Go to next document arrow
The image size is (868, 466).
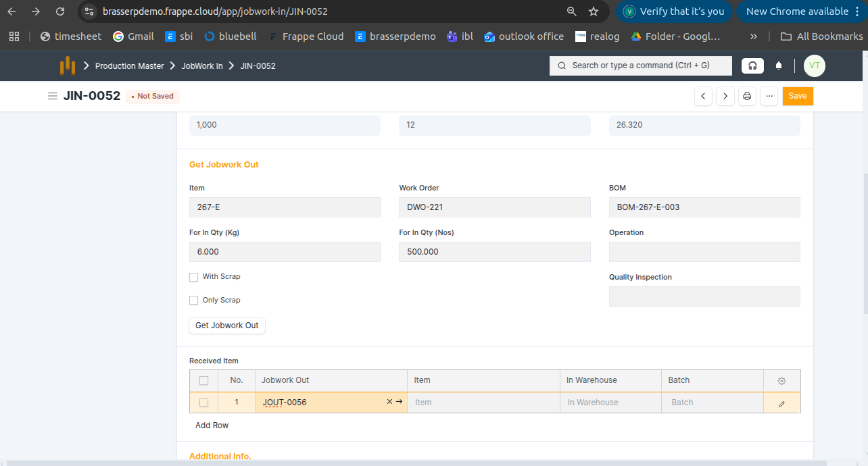(725, 97)
